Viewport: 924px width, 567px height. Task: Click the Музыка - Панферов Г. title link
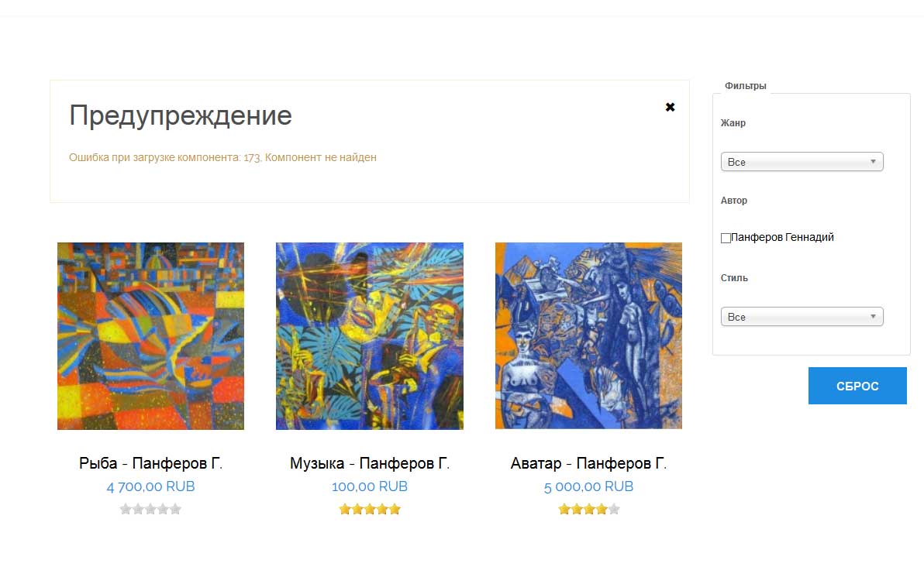[370, 463]
